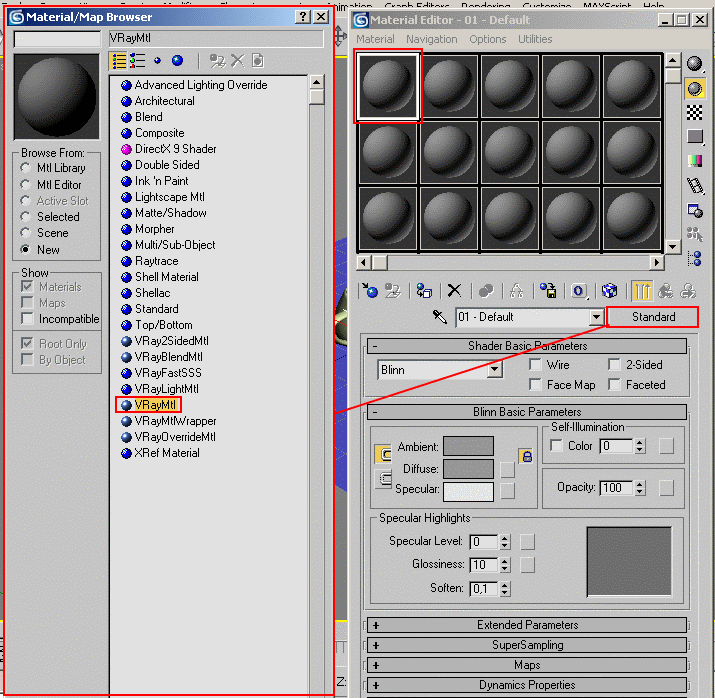Image resolution: width=715 pixels, height=698 pixels.
Task: Click Update Scene Materials from Library icon
Action: click(x=217, y=61)
